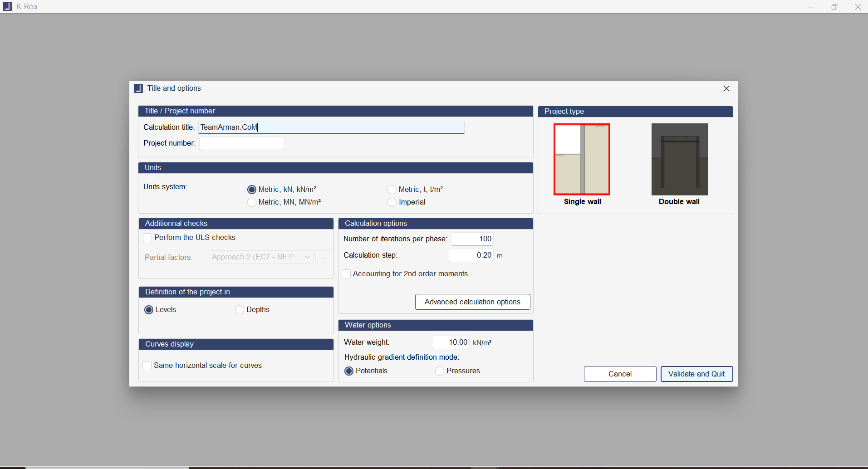
Task: Click Validate and Quit
Action: click(696, 374)
